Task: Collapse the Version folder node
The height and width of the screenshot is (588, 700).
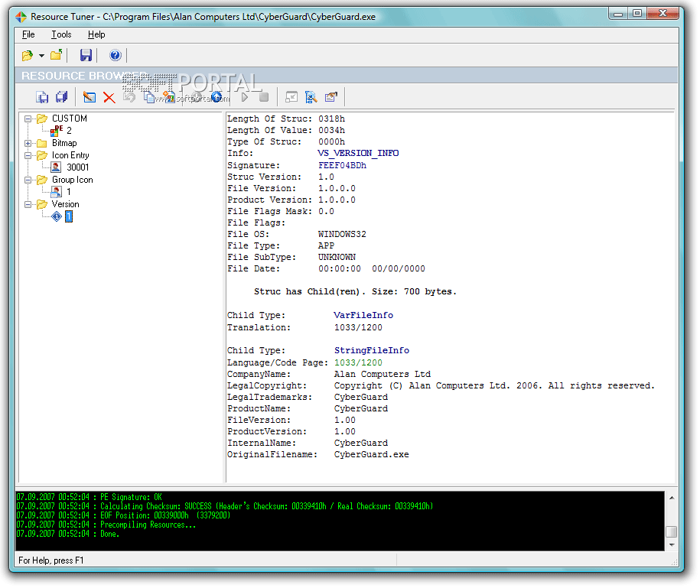Action: click(x=28, y=204)
